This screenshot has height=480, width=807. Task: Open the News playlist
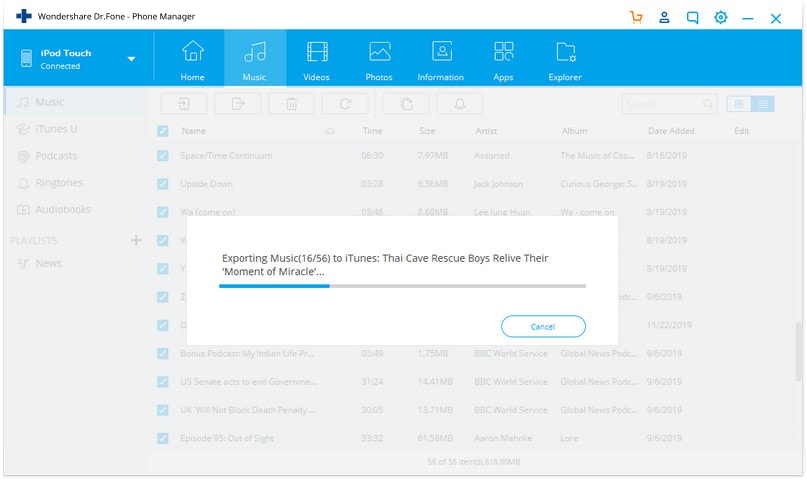point(74,263)
